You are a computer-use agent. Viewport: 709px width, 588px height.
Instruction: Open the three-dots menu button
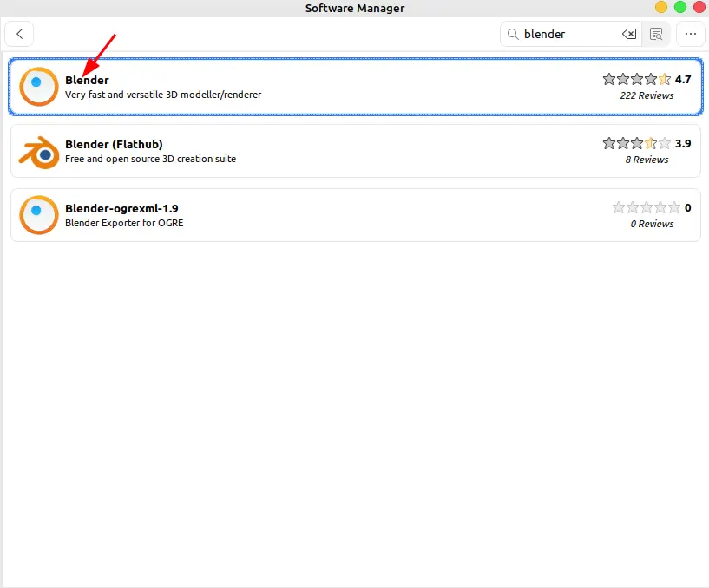click(691, 34)
